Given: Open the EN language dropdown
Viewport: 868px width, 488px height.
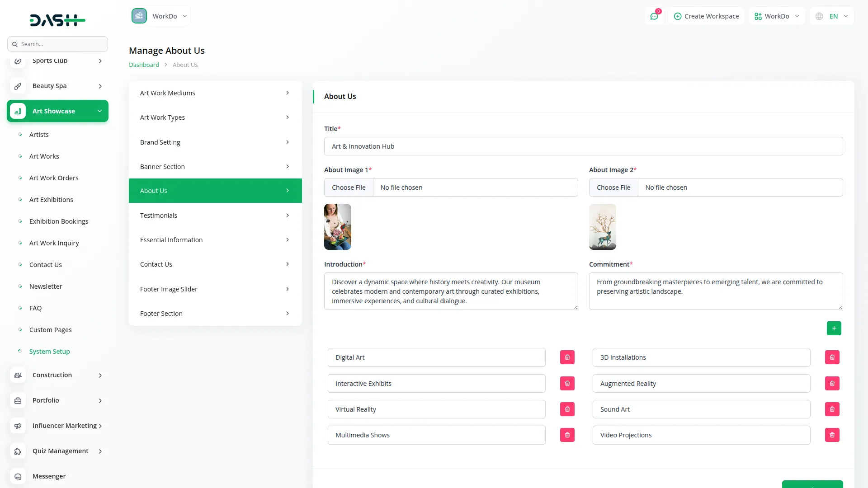Looking at the screenshot, I should [x=832, y=16].
